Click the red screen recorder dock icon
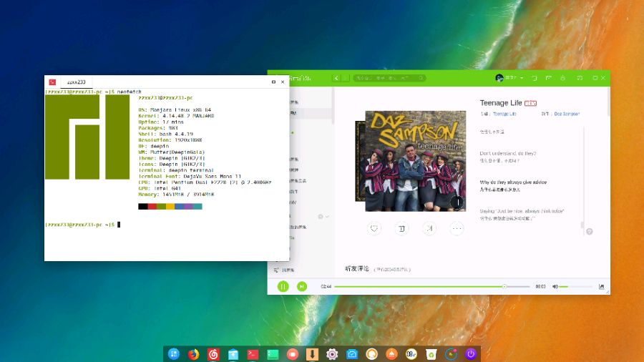 293,354
